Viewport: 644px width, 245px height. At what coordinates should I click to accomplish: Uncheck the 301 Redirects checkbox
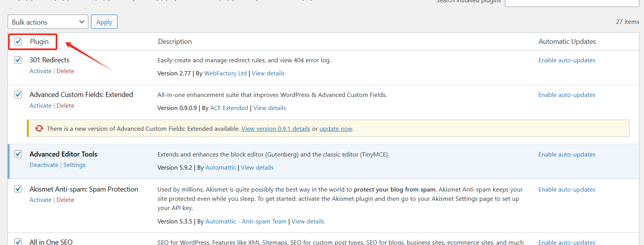click(18, 60)
